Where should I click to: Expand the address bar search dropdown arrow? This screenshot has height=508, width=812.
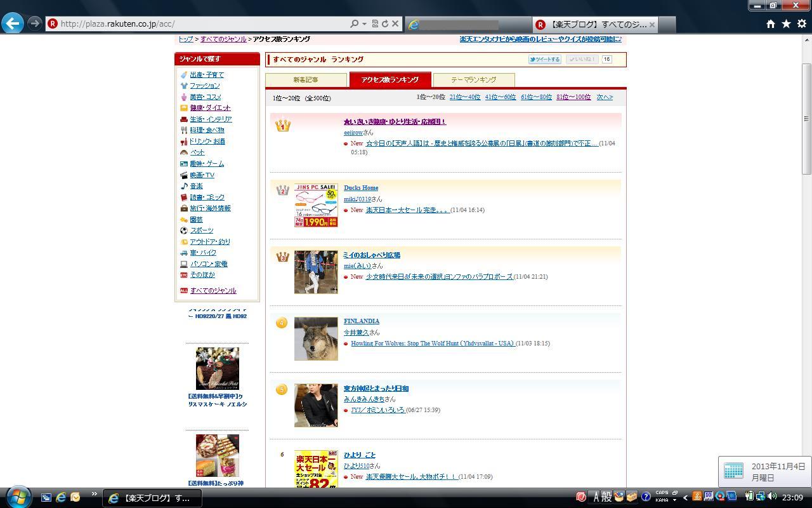point(364,23)
